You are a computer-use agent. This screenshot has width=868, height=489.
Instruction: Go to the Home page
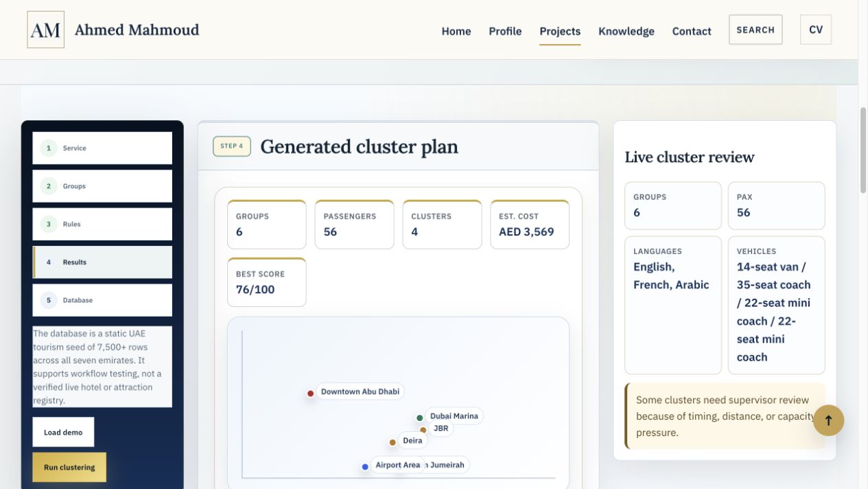coord(456,31)
